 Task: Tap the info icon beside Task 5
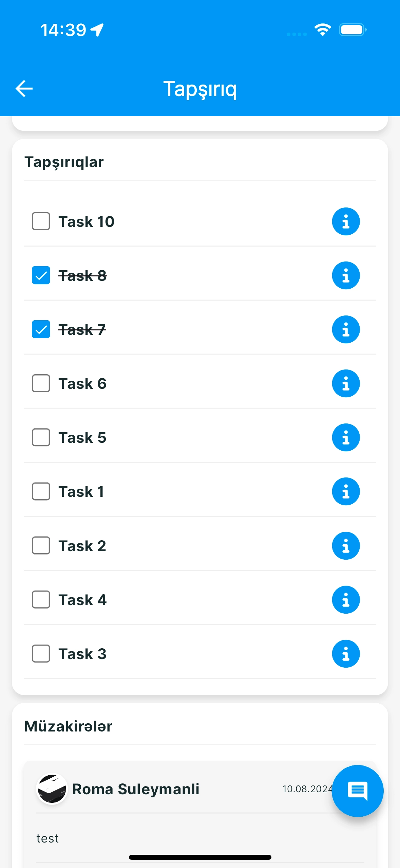345,437
